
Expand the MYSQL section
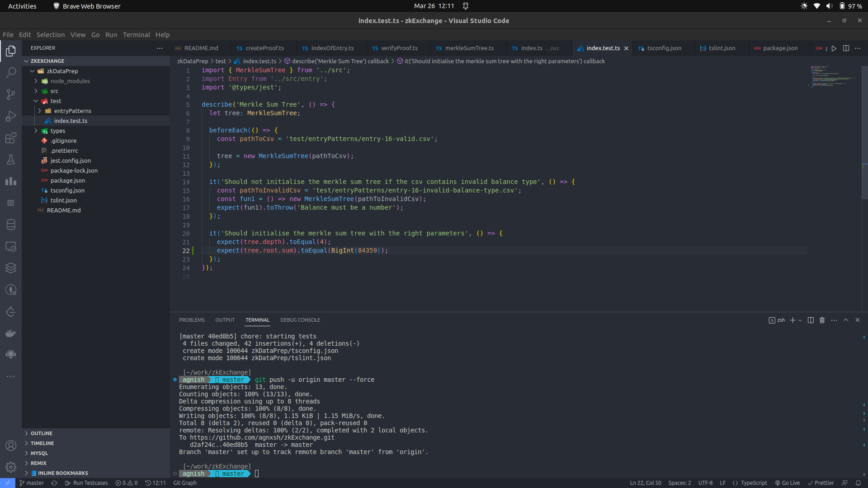click(x=95, y=453)
